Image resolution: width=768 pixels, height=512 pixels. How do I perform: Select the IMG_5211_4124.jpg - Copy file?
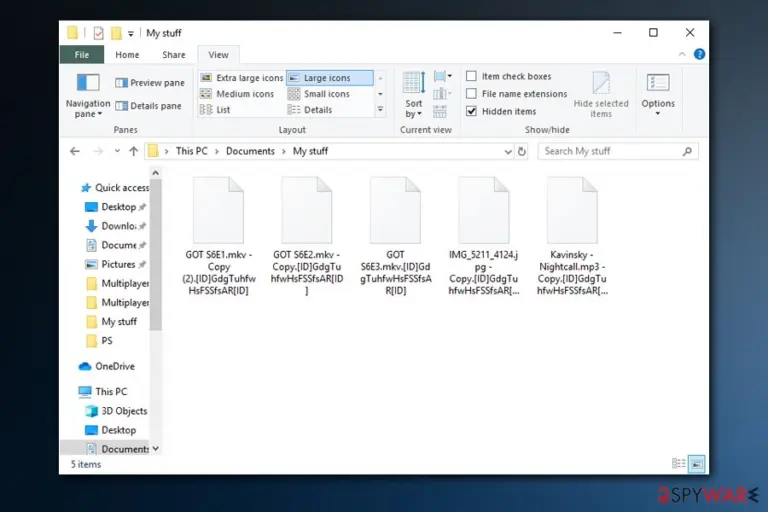(484, 237)
